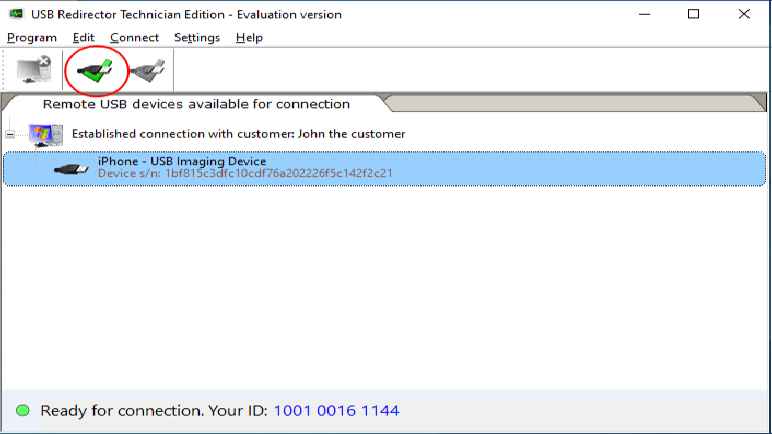Open the Connect menu
The height and width of the screenshot is (434, 772).
tap(134, 37)
